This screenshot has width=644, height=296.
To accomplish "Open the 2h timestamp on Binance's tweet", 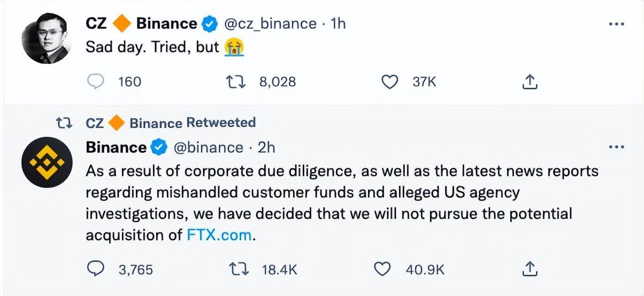I will click(x=266, y=147).
